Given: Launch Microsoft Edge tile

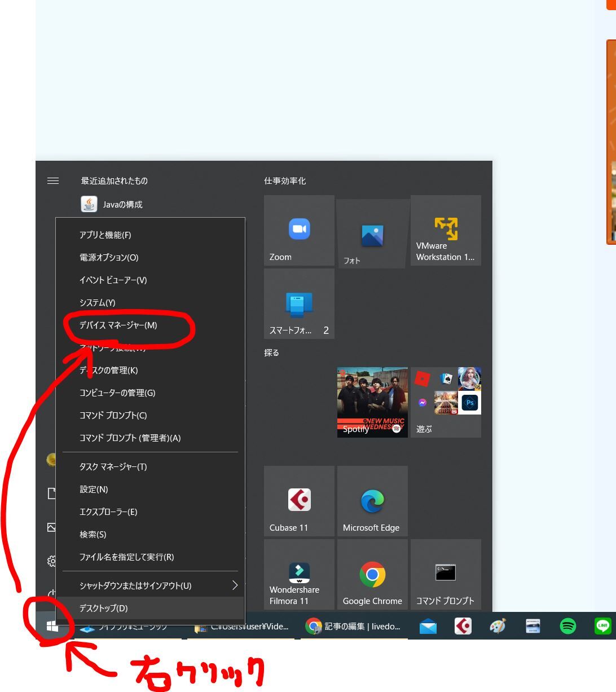Looking at the screenshot, I should [x=372, y=501].
